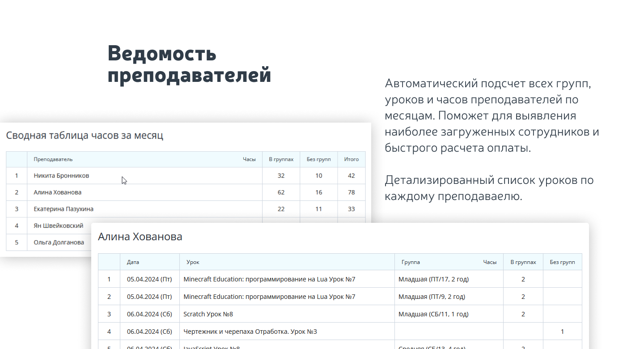Image resolution: width=644 pixels, height=349 pixels.
Task: Select teacher "Ян Швейковский"
Action: 59,226
